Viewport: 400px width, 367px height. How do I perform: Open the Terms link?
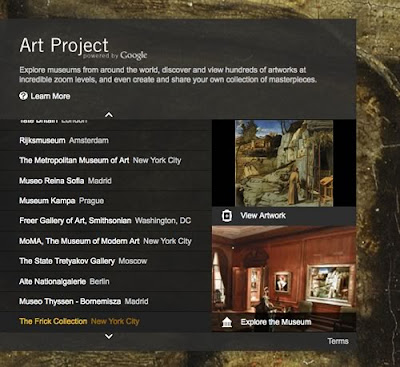(338, 341)
